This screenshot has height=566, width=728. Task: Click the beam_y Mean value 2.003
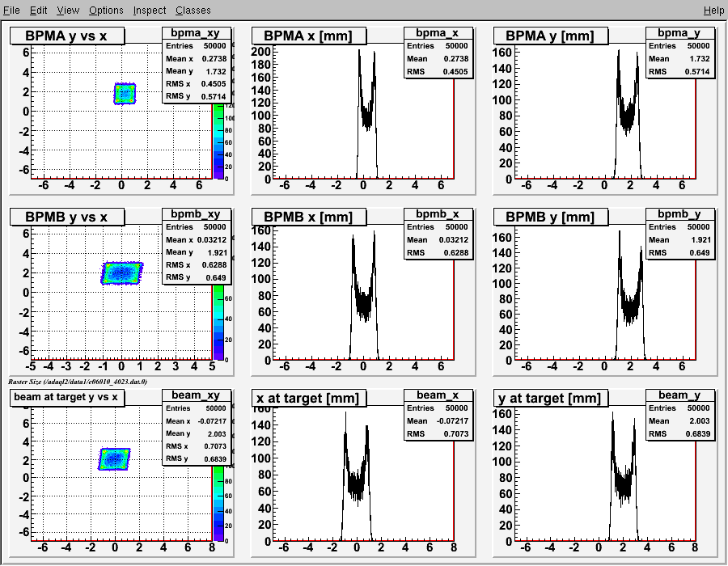(x=699, y=420)
